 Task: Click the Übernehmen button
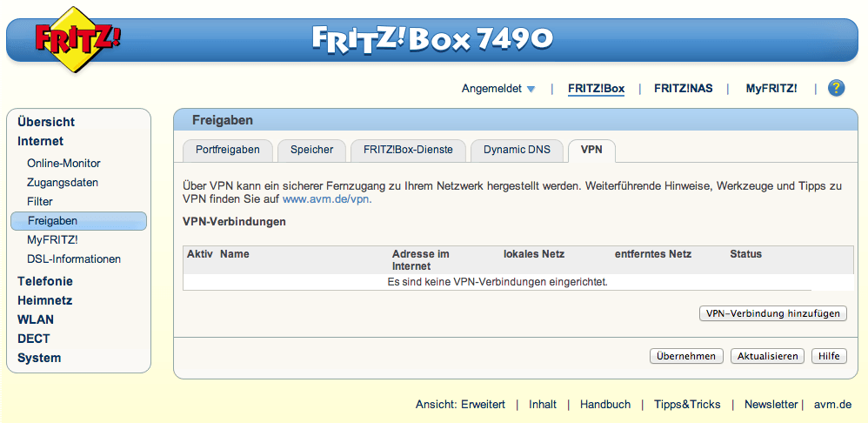point(686,356)
